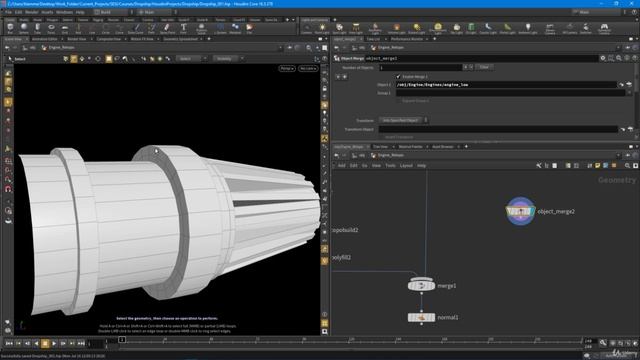Click the normal1 node
The width and height of the screenshot is (640, 360).
pyautogui.click(x=421, y=317)
